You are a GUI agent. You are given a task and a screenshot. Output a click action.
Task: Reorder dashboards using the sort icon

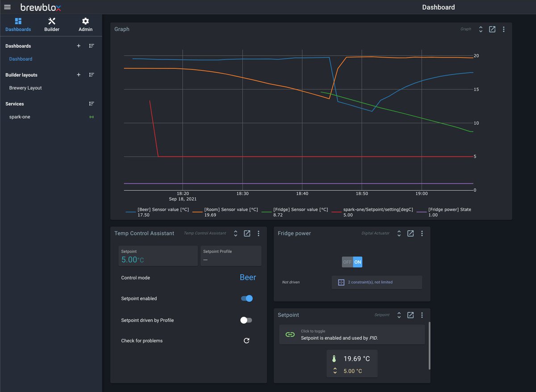(x=92, y=46)
